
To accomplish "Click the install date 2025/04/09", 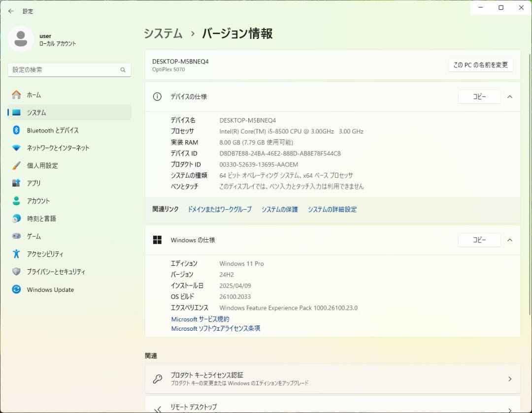I will click(x=235, y=286).
